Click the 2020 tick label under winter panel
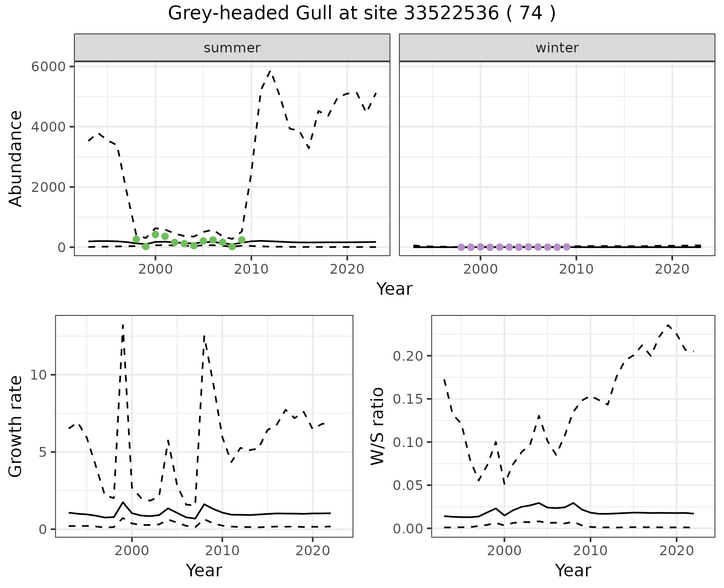This screenshot has height=588, width=724. click(672, 269)
